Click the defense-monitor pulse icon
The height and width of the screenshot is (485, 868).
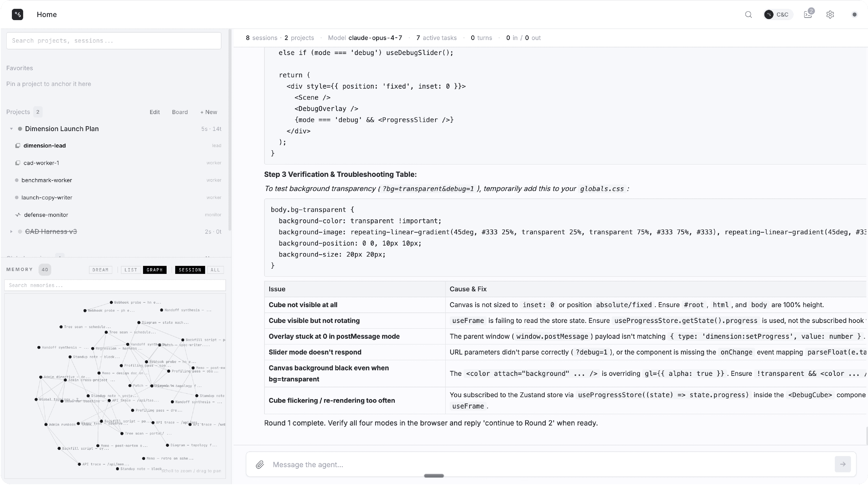(18, 215)
